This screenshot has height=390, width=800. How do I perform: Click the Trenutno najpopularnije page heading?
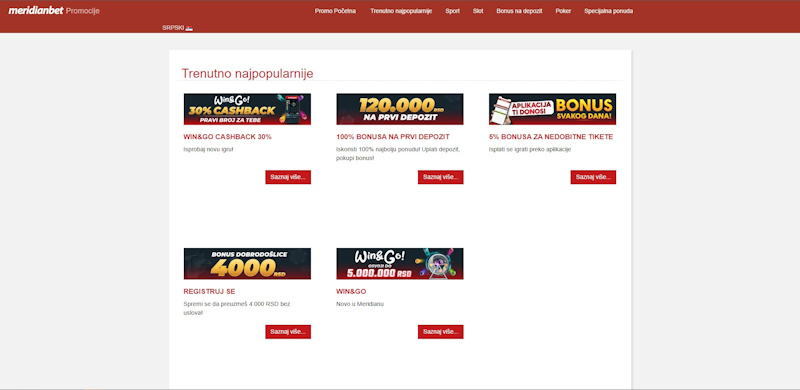coord(247,74)
